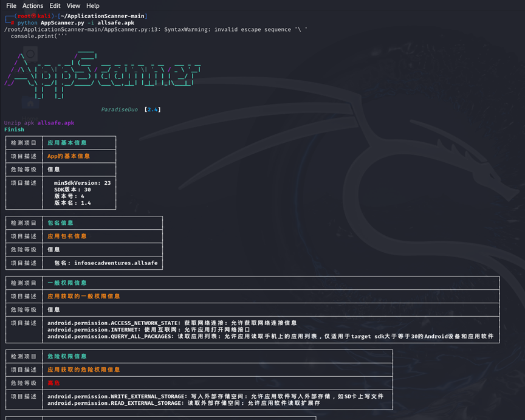Click the 'SDK版本: 30' line
The image size is (525, 420).
coord(72,190)
